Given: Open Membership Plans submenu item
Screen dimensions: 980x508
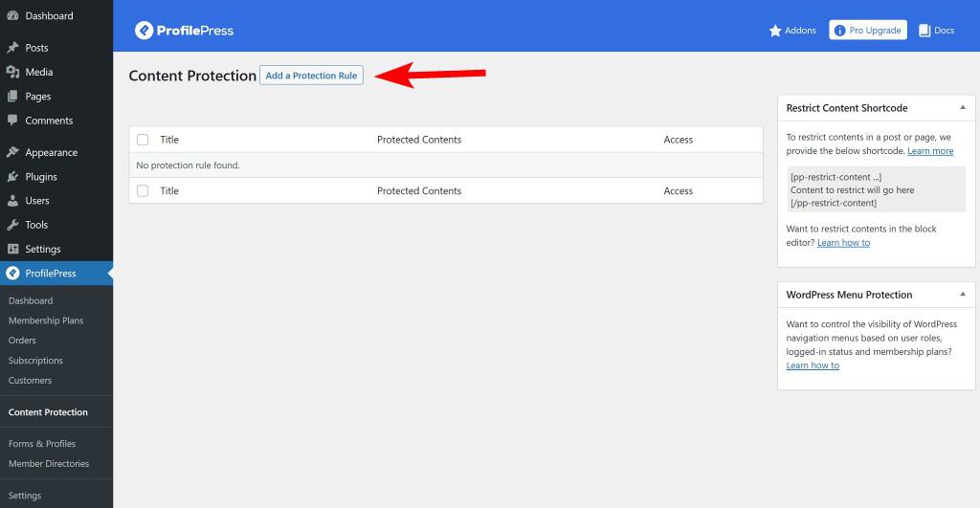Looking at the screenshot, I should 46,320.
